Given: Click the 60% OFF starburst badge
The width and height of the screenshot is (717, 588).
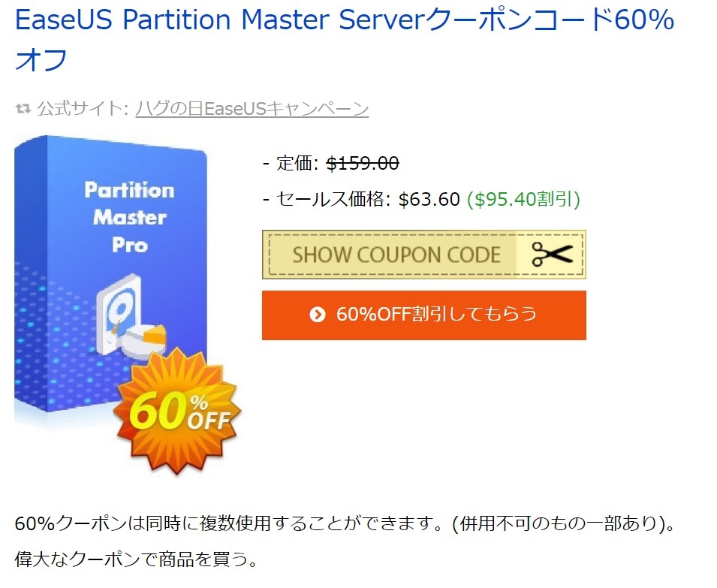Looking at the screenshot, I should click(177, 411).
